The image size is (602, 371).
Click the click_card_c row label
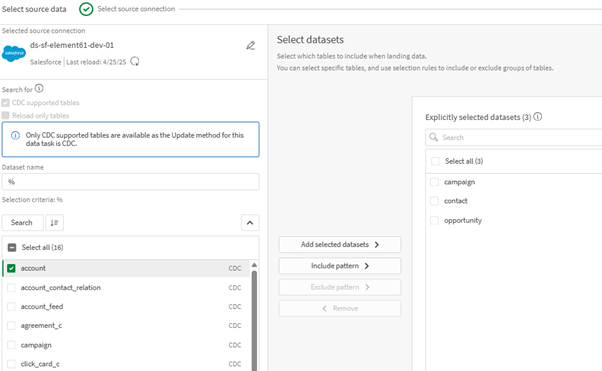(40, 364)
